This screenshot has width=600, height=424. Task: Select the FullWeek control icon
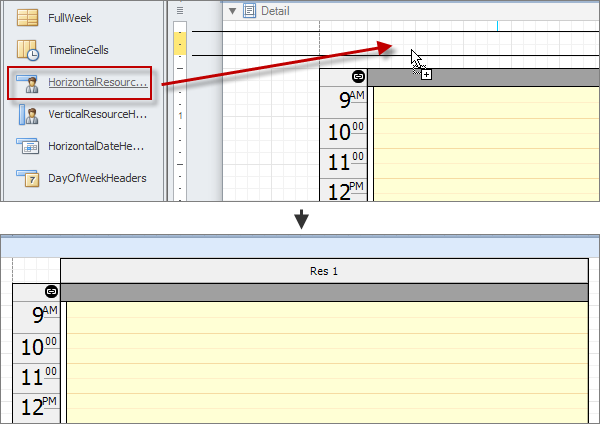point(28,17)
